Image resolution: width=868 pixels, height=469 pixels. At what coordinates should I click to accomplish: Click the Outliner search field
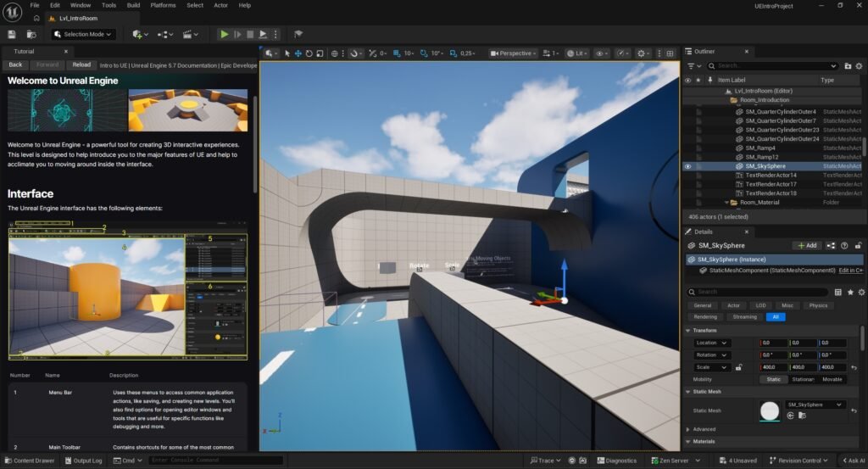point(771,66)
